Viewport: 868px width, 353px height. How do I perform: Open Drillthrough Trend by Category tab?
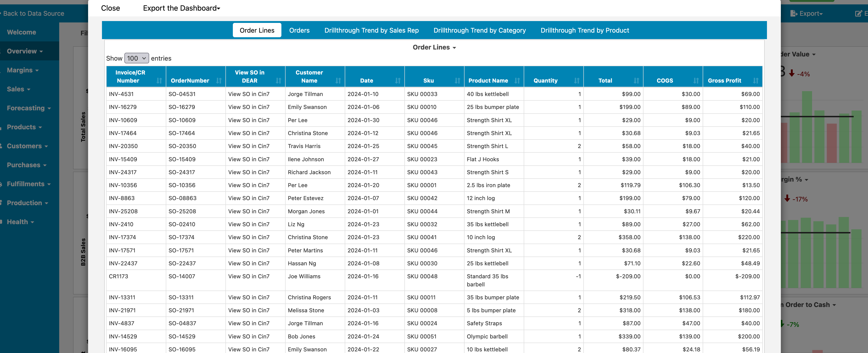479,30
